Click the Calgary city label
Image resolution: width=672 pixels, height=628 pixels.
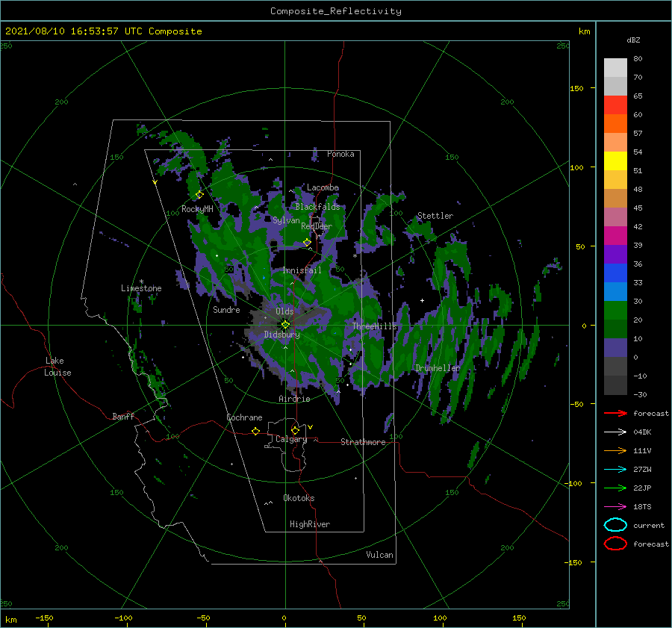click(291, 439)
